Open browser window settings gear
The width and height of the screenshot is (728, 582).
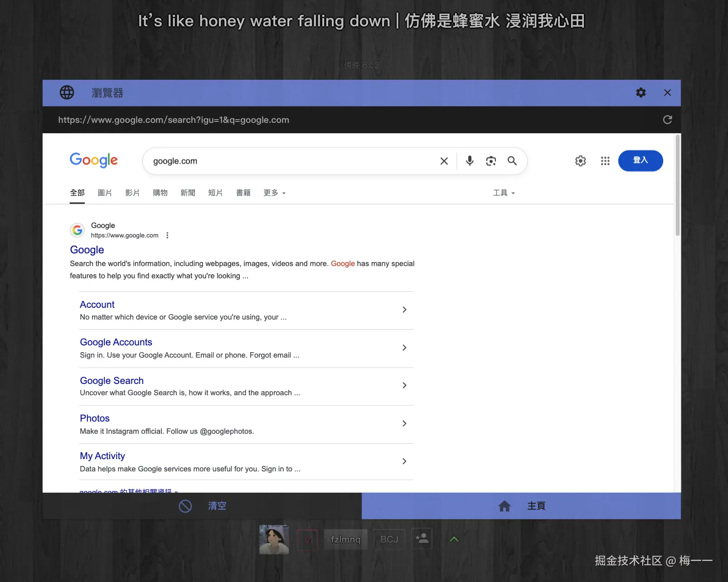point(641,92)
